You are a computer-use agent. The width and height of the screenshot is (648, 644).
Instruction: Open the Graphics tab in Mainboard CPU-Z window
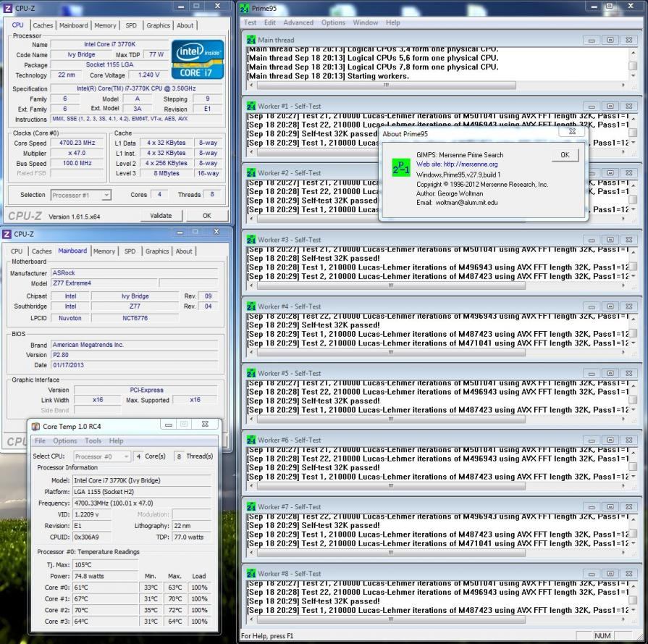(x=157, y=251)
